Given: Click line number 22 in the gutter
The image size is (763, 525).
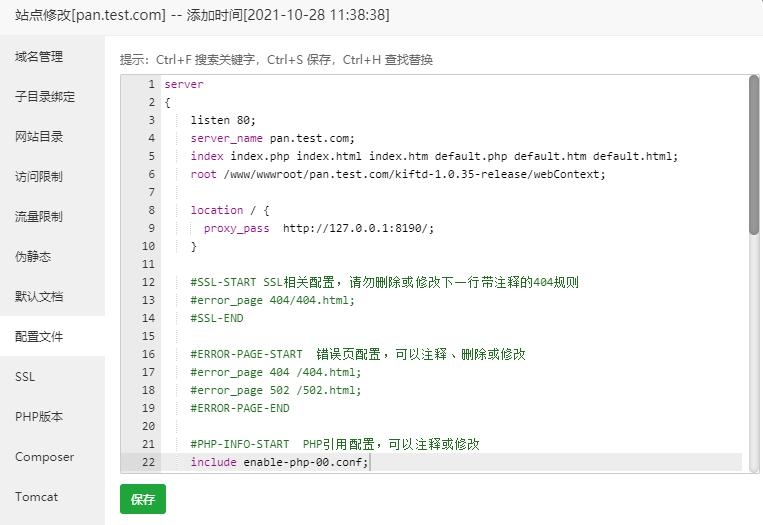Looking at the screenshot, I should point(148,462).
